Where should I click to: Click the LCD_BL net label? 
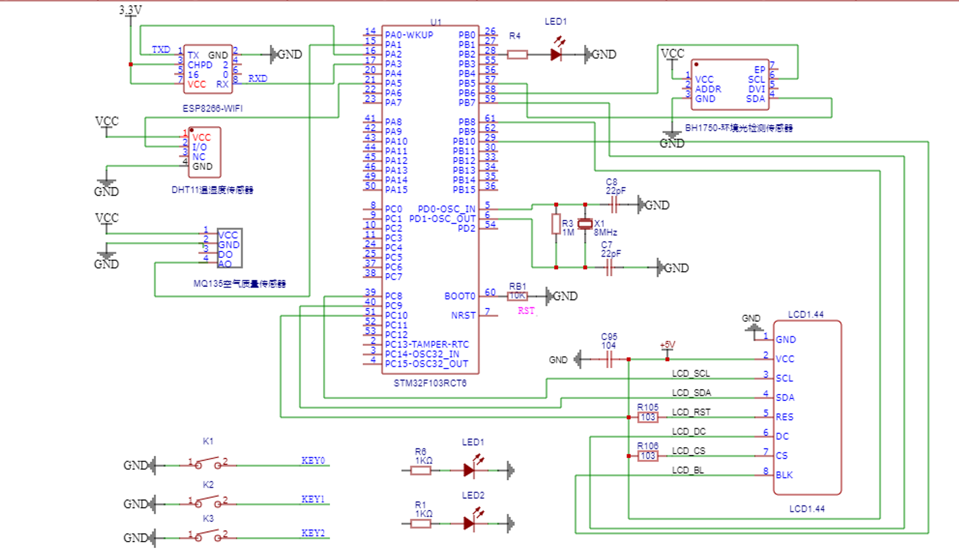click(x=688, y=470)
